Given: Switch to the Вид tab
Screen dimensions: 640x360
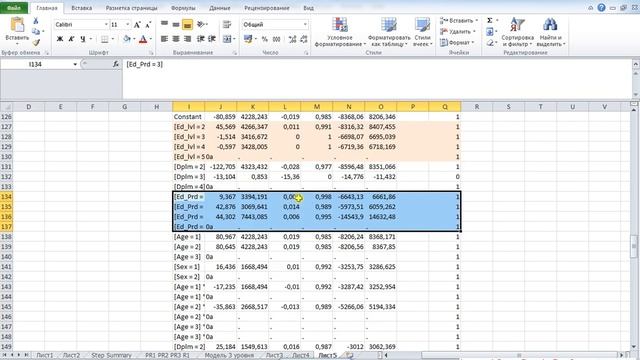Looking at the screenshot, I should pyautogui.click(x=309, y=8).
